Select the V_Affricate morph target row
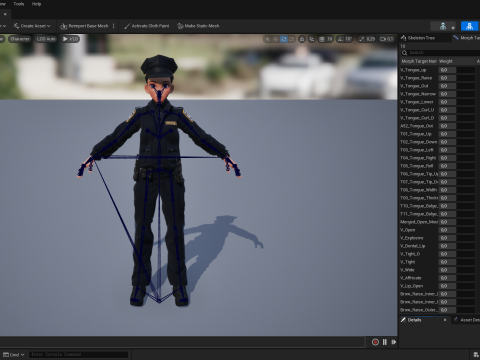 tap(411, 278)
